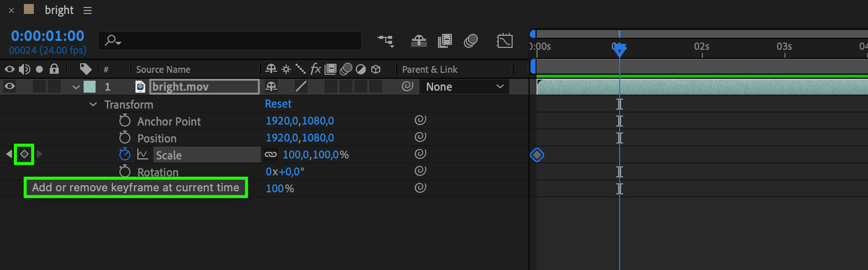868x270 pixels.
Task: Click the Scale constrain proportions link icon
Action: click(x=271, y=154)
